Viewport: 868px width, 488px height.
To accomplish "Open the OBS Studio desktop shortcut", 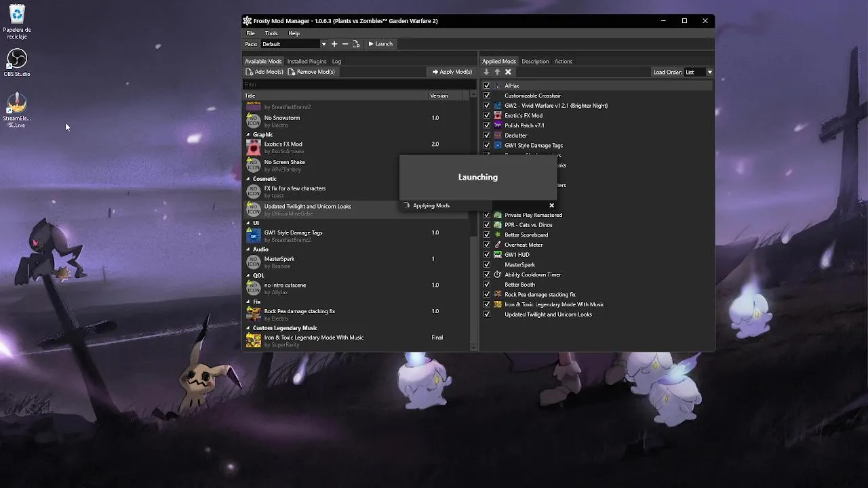I will [17, 62].
